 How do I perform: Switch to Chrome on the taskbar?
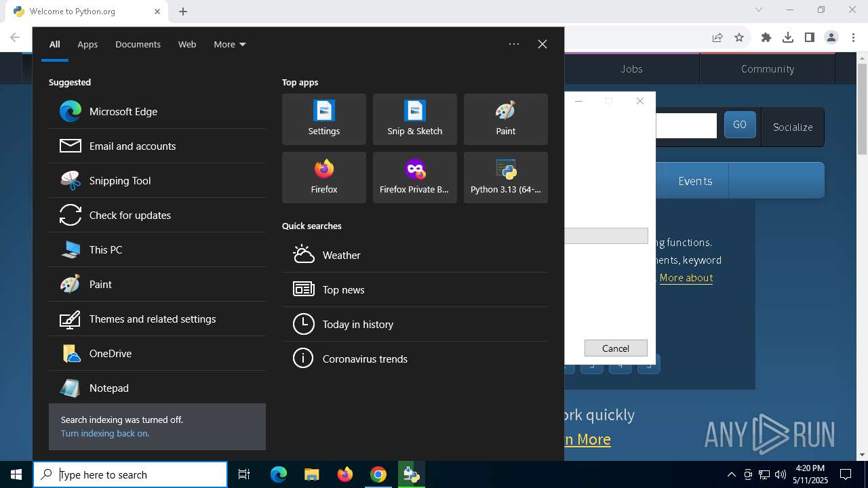click(x=378, y=474)
